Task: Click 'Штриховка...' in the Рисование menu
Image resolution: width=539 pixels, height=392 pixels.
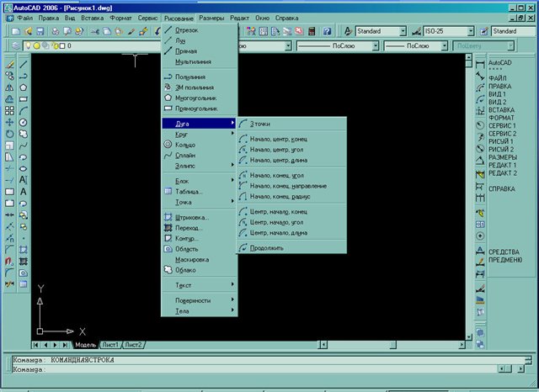Action: point(192,218)
